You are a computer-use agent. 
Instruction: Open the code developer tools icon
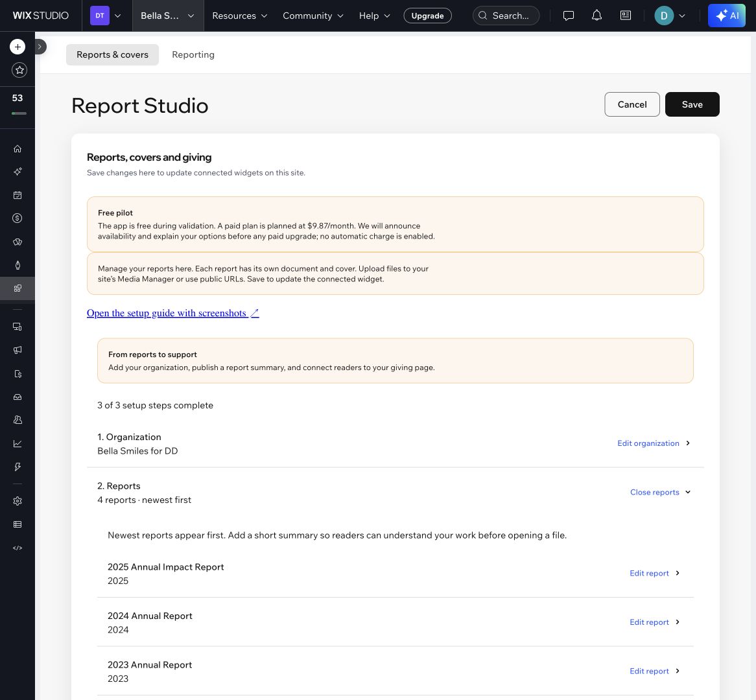pyautogui.click(x=18, y=548)
